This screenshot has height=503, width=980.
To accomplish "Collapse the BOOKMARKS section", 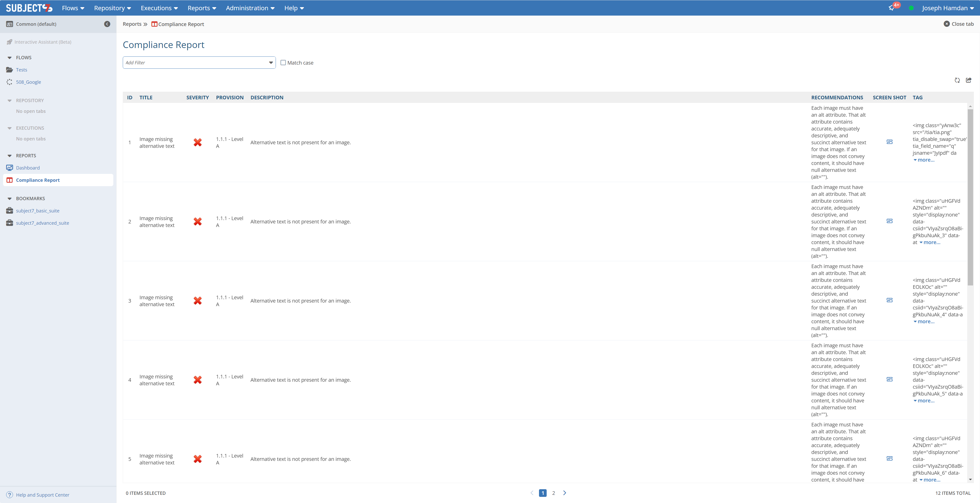I will pyautogui.click(x=9, y=199).
